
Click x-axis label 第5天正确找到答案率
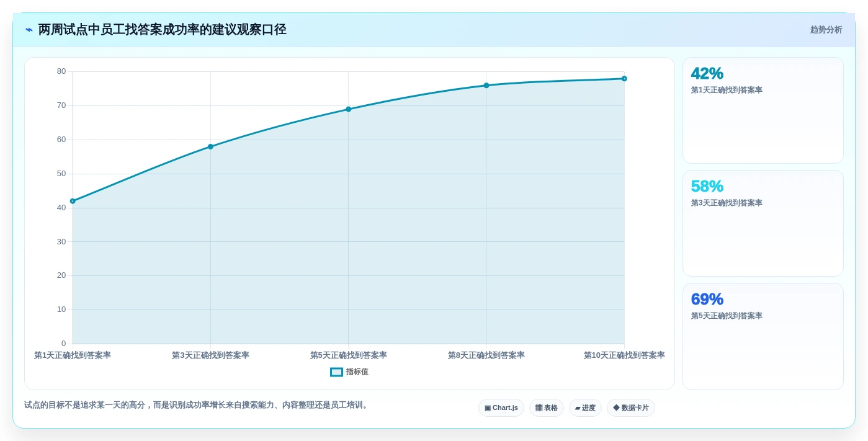(x=349, y=355)
